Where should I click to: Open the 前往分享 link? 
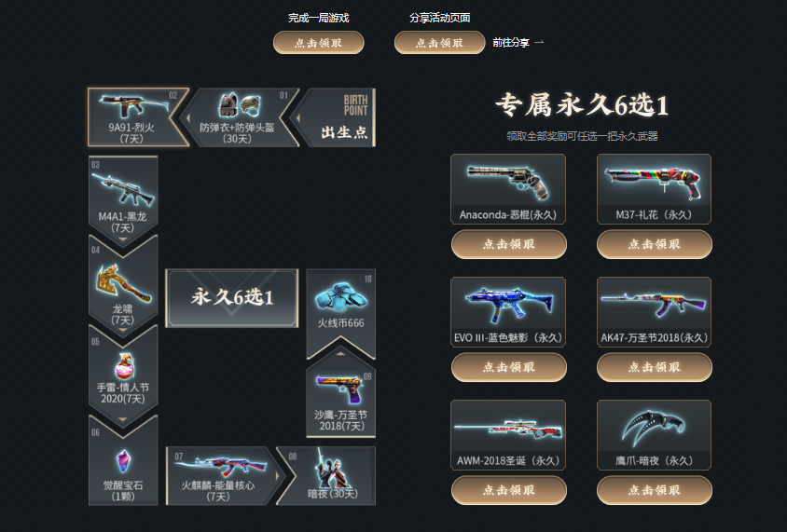(x=518, y=43)
